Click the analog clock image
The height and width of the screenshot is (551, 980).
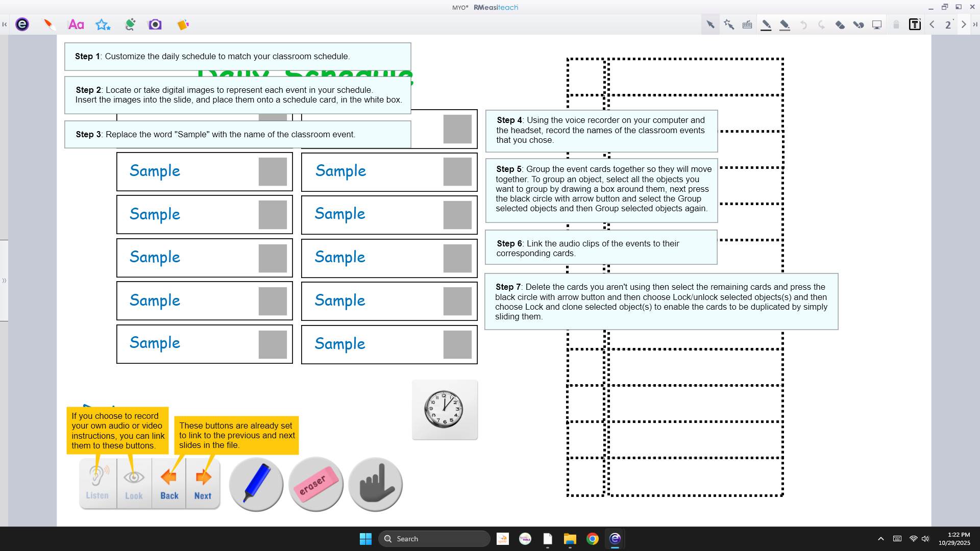pos(445,409)
